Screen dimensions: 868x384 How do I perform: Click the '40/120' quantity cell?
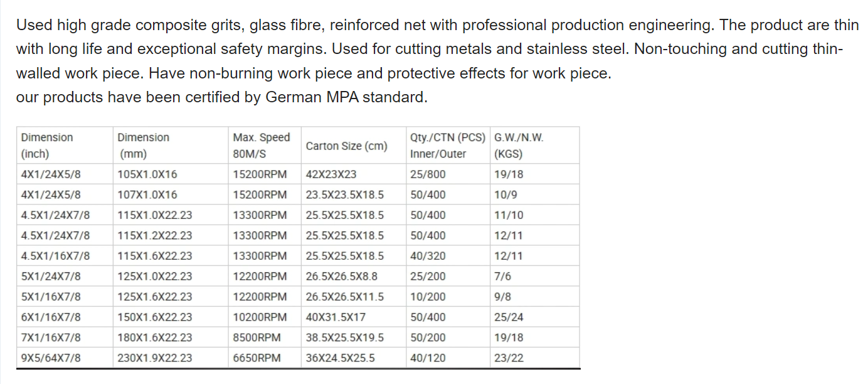pos(448,358)
